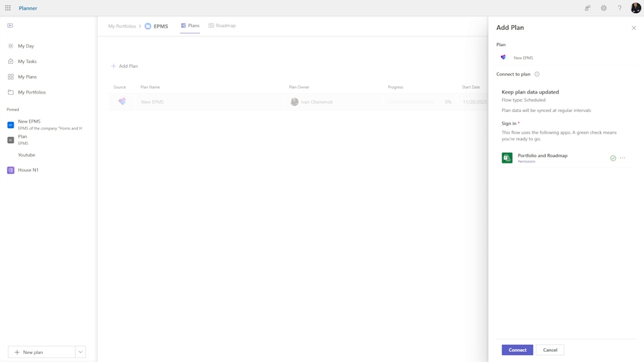Click the Cancel button
This screenshot has height=362, width=644.
tap(550, 350)
